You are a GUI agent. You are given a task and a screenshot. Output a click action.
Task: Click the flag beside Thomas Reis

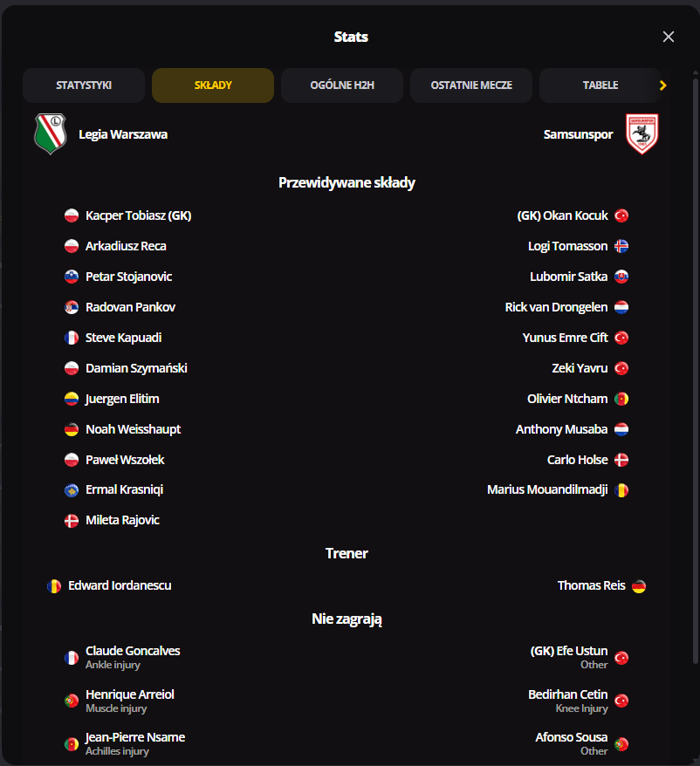coord(639,585)
